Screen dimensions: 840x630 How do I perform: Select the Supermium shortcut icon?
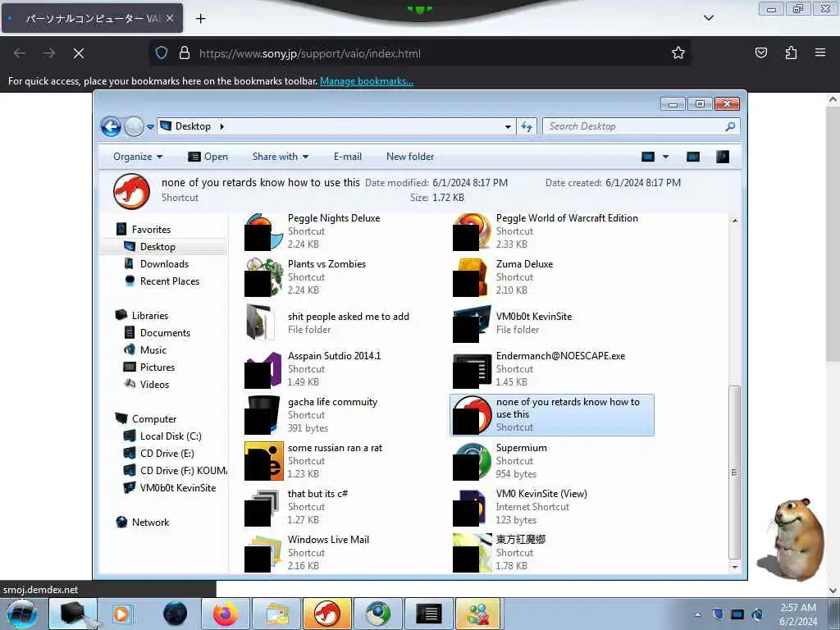coord(472,461)
